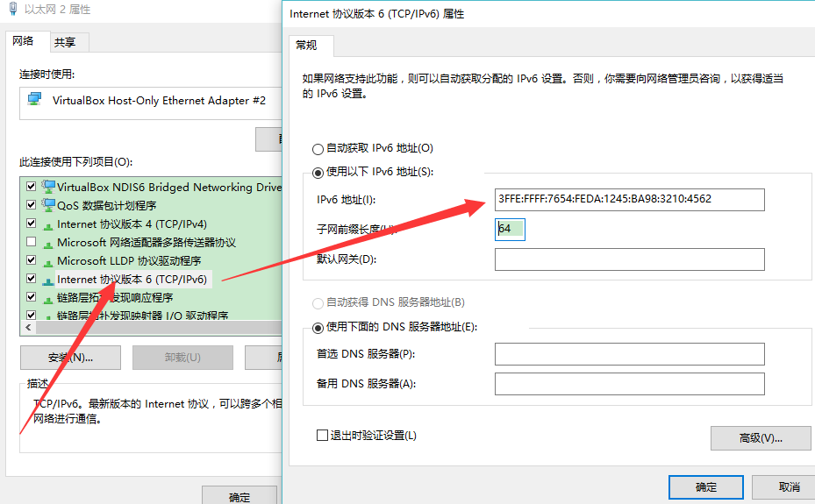
Task: Toggle the TCP/IPv4 protocol checkbox
Action: (32, 224)
